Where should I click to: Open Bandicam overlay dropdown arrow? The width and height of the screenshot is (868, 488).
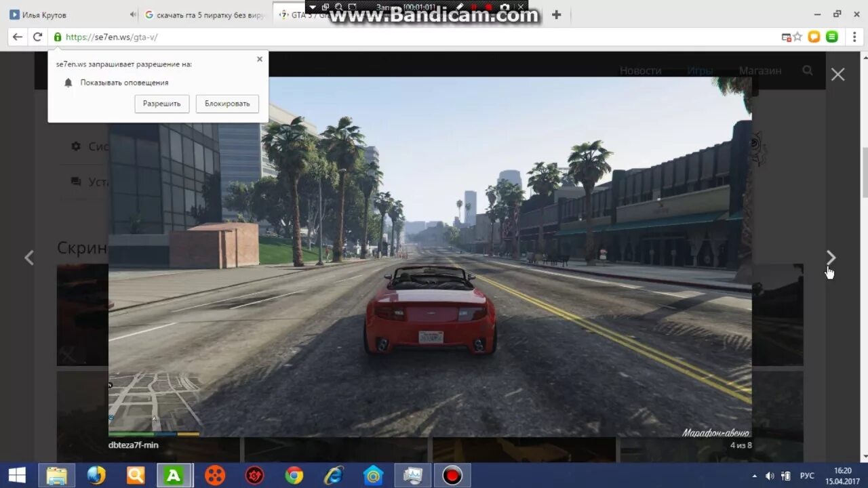(312, 7)
